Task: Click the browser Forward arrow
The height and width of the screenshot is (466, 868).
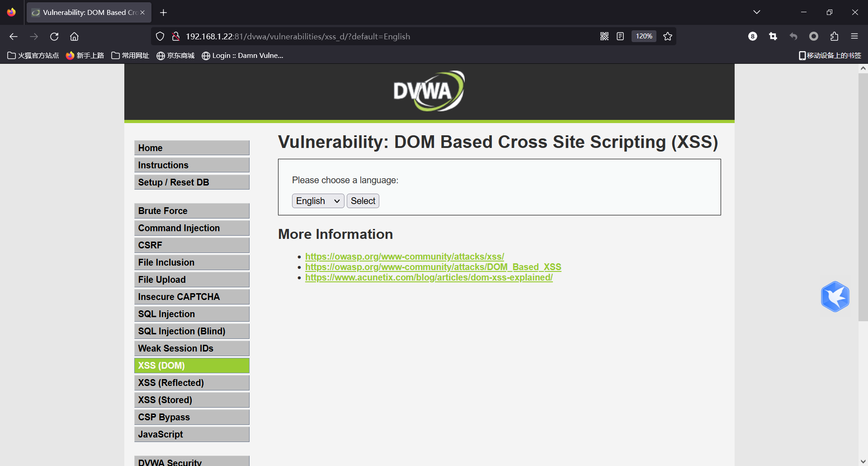Action: [x=34, y=37]
